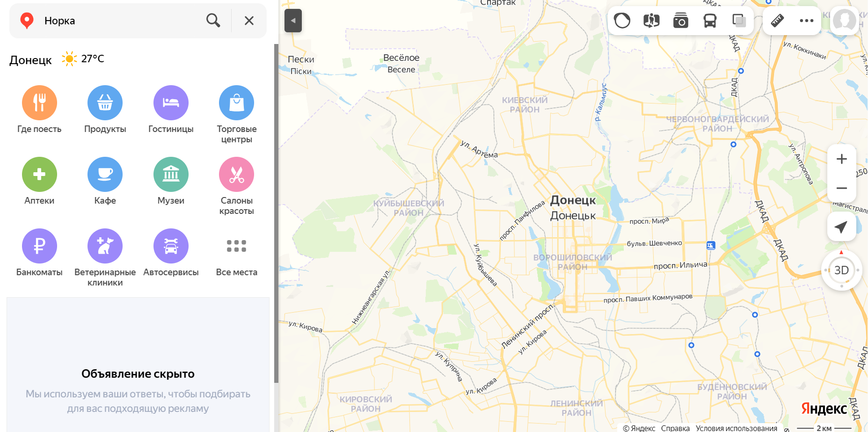This screenshot has width=868, height=432.
Task: Click the Пески map label
Action: pos(301,59)
